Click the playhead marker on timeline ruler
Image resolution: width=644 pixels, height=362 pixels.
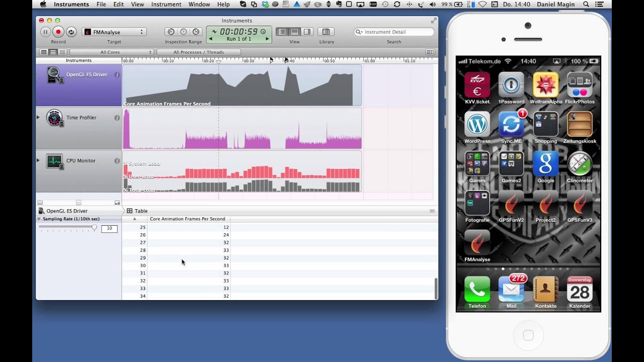tap(218, 61)
